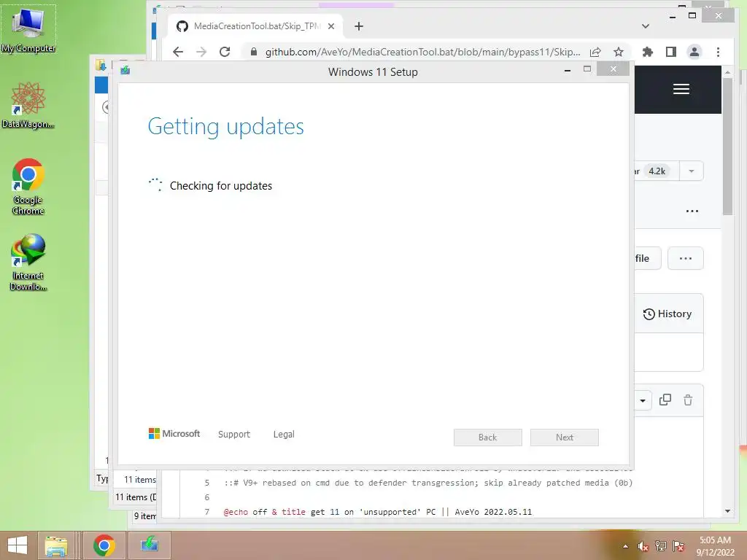The image size is (747, 560).
Task: Switch to Chrome in the taskbar
Action: [x=104, y=545]
